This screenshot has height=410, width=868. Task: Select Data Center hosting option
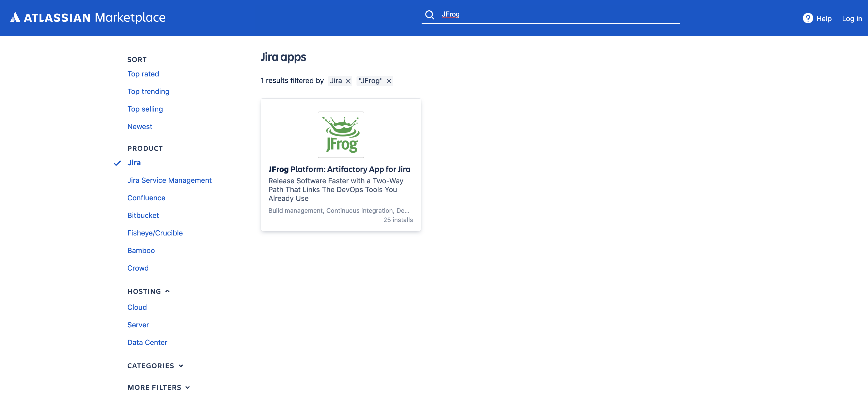(147, 343)
